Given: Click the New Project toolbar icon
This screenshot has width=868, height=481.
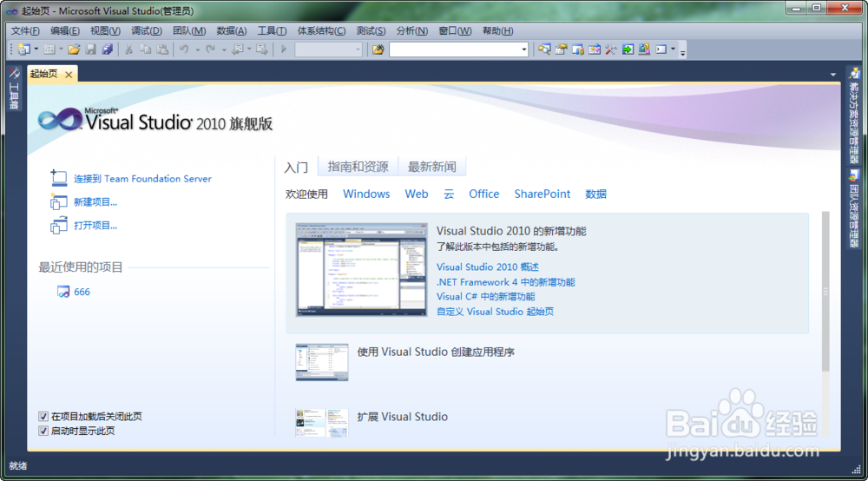Looking at the screenshot, I should click(23, 49).
